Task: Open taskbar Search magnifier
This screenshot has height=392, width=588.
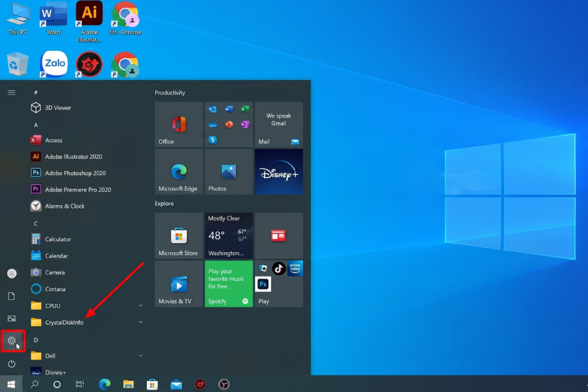Action: [35, 384]
